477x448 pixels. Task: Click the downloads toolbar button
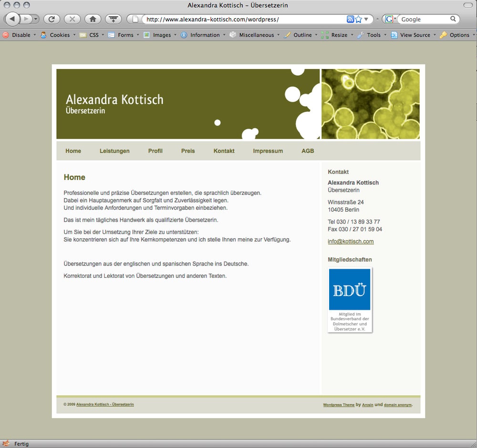(x=113, y=19)
